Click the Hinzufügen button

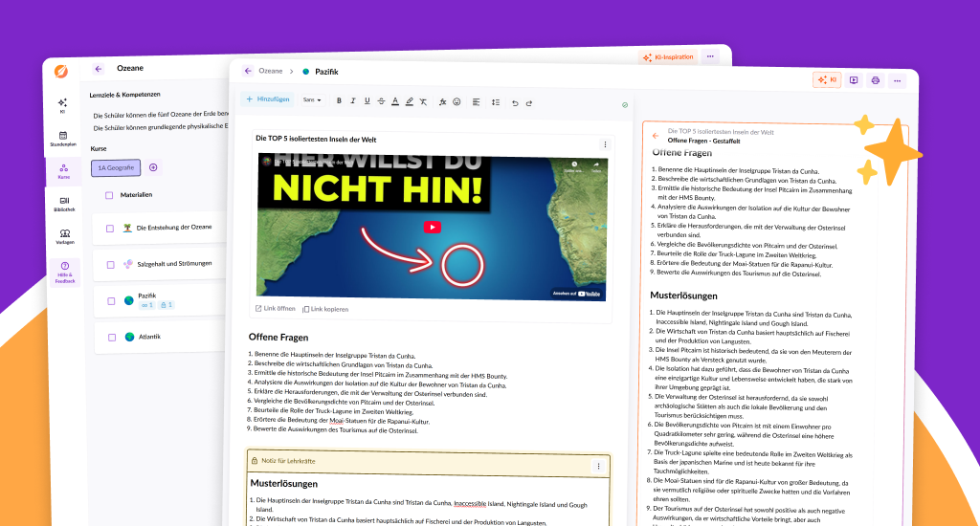268,99
